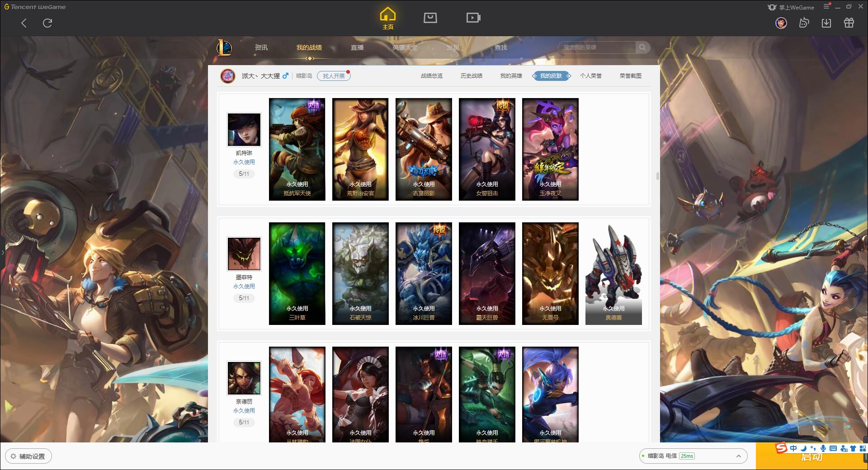Refresh the page with the reload icon
The width and height of the screenshot is (868, 470).
coord(47,23)
